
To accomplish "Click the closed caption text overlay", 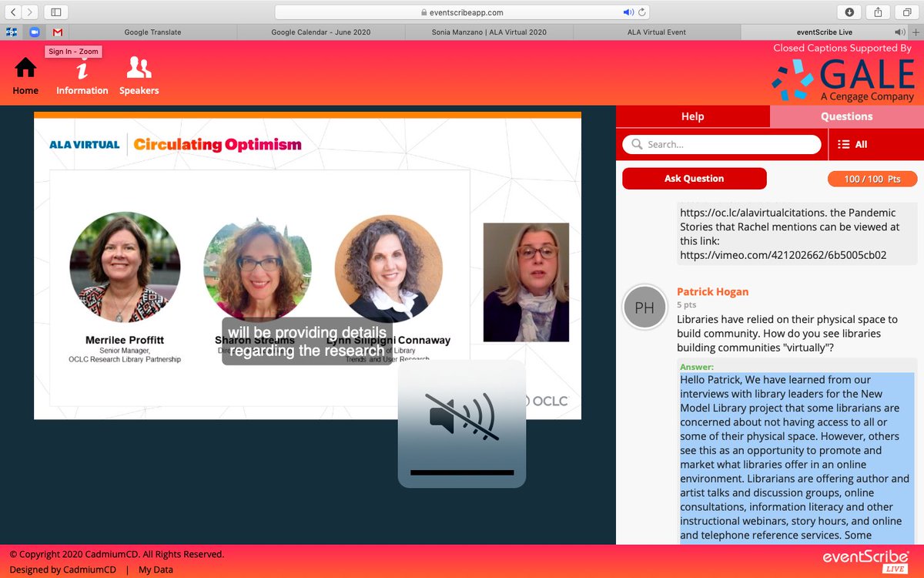I will pyautogui.click(x=307, y=341).
